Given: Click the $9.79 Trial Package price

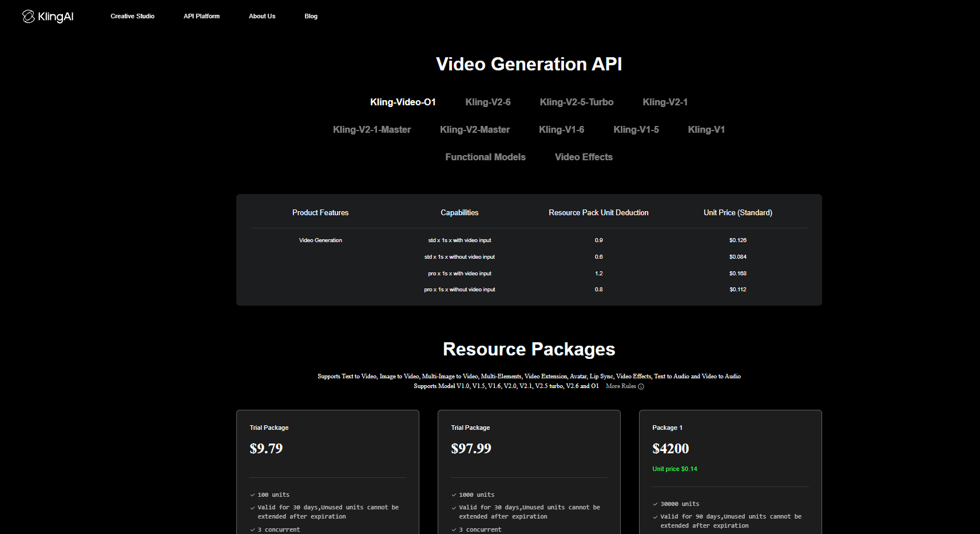Looking at the screenshot, I should 266,448.
